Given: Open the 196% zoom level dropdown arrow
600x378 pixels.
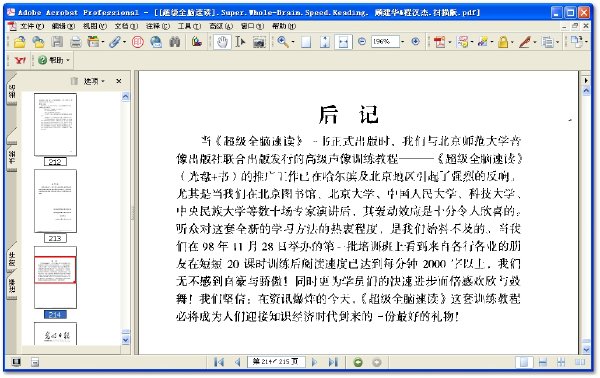Looking at the screenshot, I should pos(403,42).
